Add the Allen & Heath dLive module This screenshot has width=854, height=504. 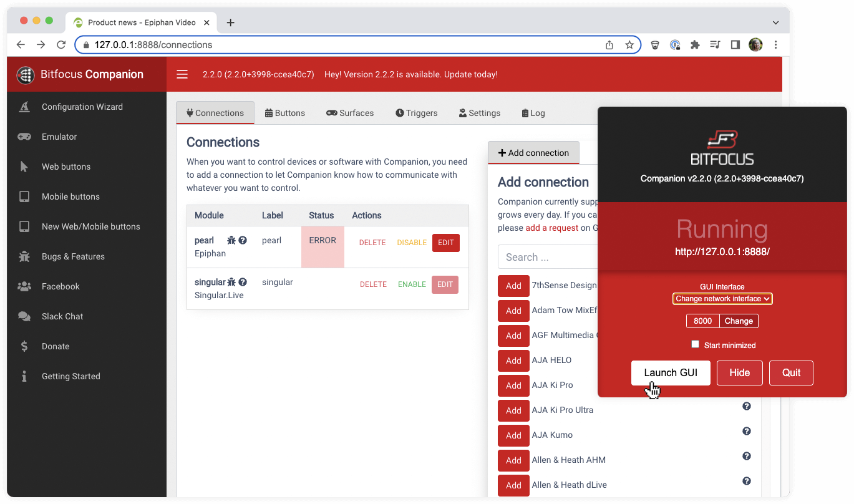(513, 485)
